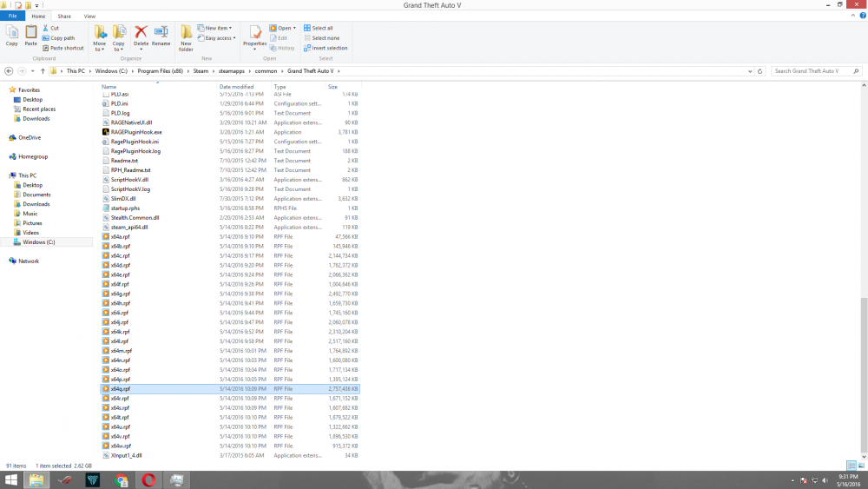Open the address bar history dropdown
This screenshot has width=868, height=489.
[750, 71]
